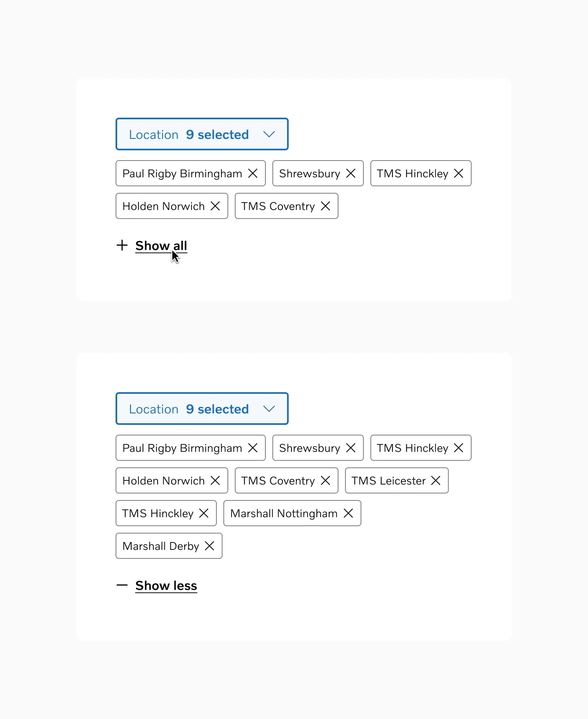Viewport: 588px width, 719px height.
Task: Remove TMS Coventry chip in bottom card
Action: (x=325, y=480)
